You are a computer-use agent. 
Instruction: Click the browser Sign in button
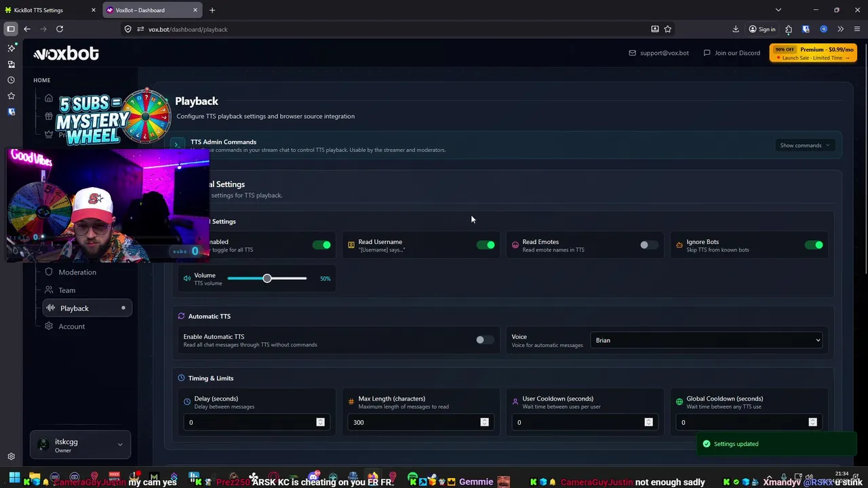point(762,29)
